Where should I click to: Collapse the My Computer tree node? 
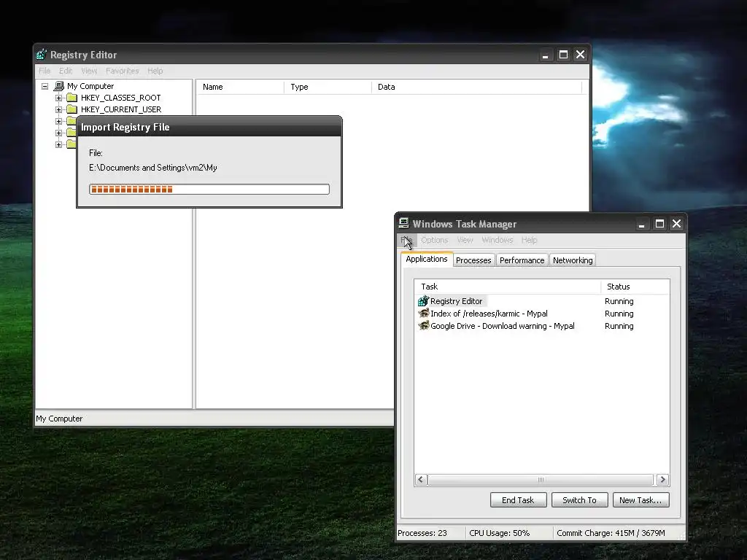44,86
